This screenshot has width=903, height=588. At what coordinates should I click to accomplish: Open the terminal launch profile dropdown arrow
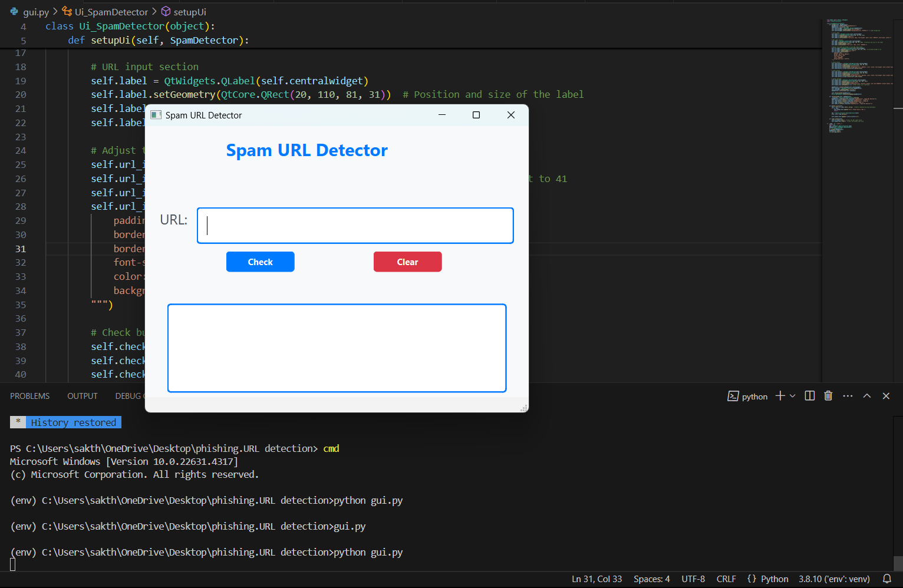coord(793,396)
